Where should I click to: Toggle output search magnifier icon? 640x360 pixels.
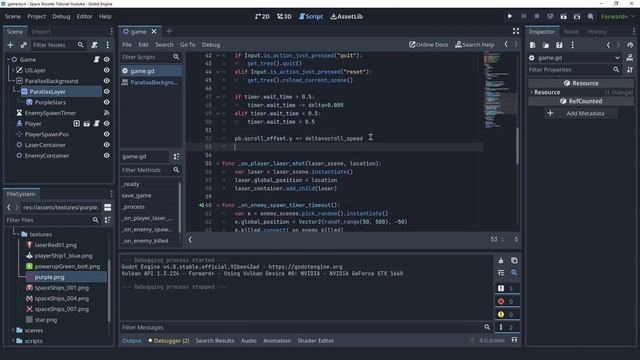[514, 273]
